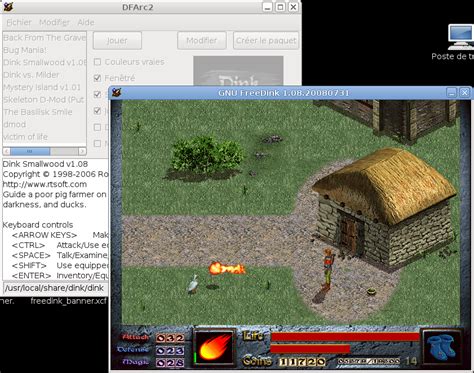
Task: Click the Magic value 028
Action: pos(170,362)
